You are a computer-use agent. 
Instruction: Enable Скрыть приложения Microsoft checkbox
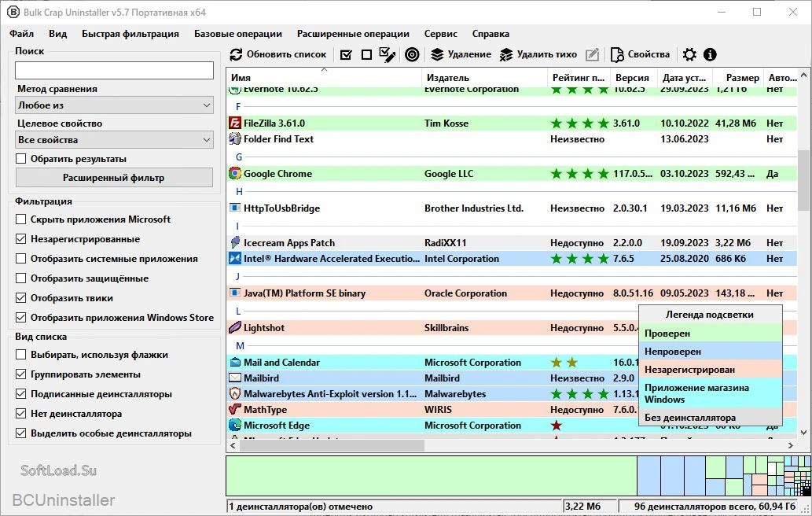[20, 219]
